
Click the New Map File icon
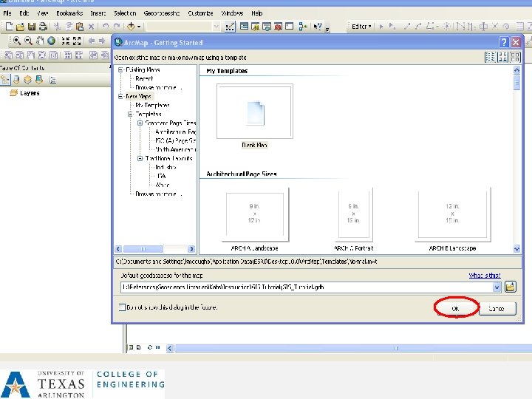point(9,27)
